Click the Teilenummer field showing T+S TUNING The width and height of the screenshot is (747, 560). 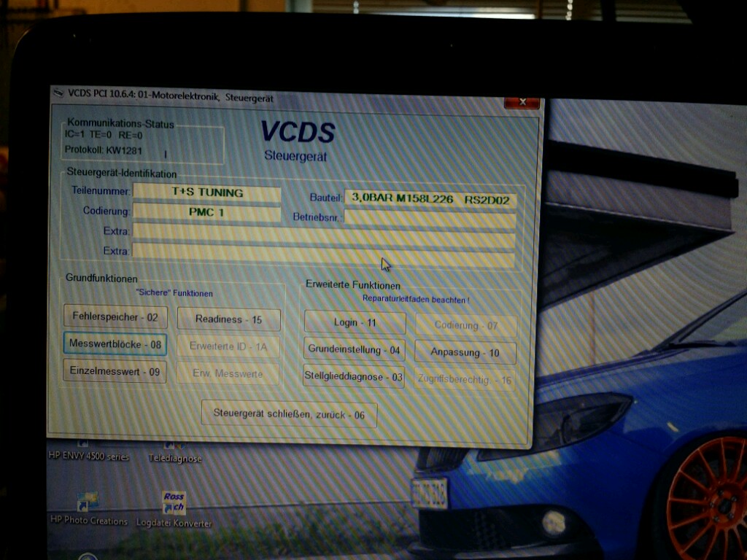(x=207, y=193)
